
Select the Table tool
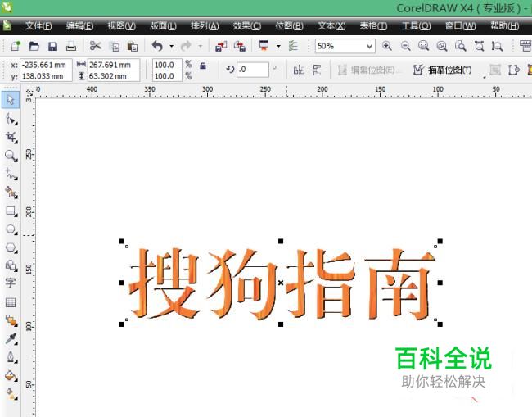[x=11, y=301]
